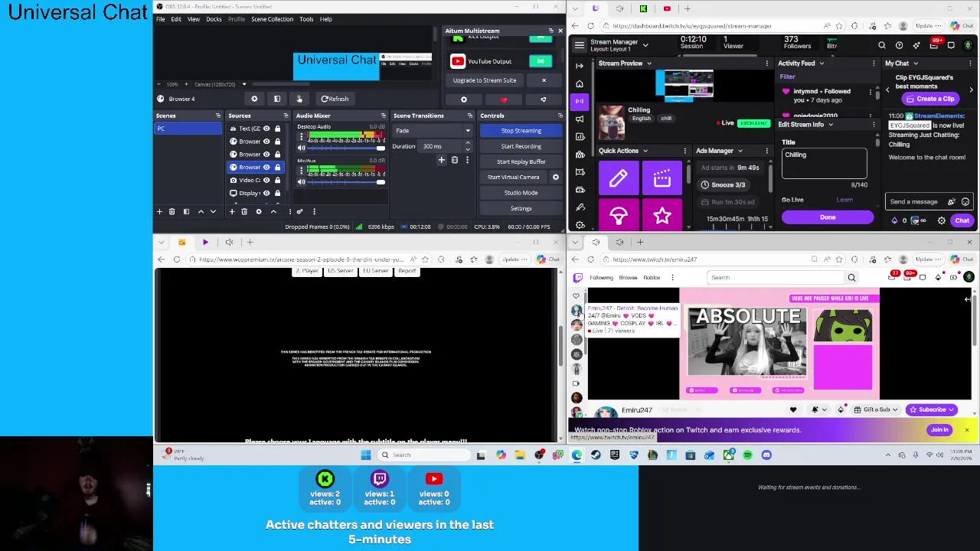Click Stop Streaming in OBS Controls

click(521, 131)
